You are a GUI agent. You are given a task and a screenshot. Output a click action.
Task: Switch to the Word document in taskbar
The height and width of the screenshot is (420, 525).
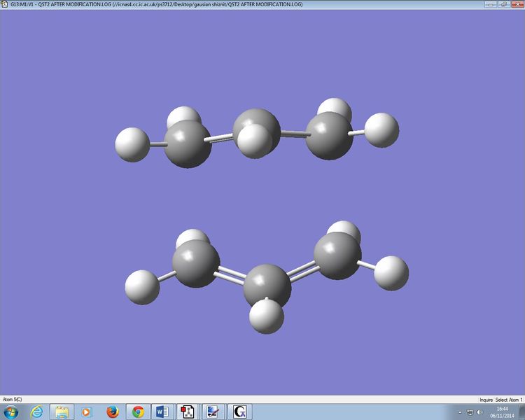pyautogui.click(x=162, y=412)
